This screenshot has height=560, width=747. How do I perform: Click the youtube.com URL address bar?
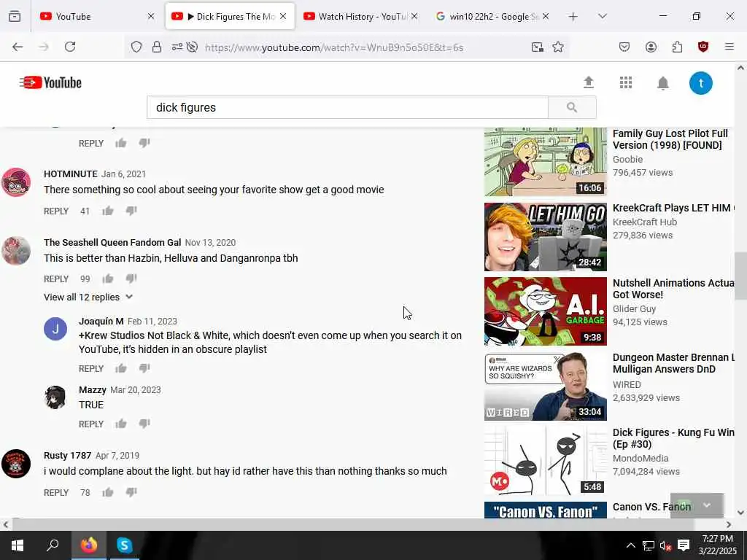[334, 47]
